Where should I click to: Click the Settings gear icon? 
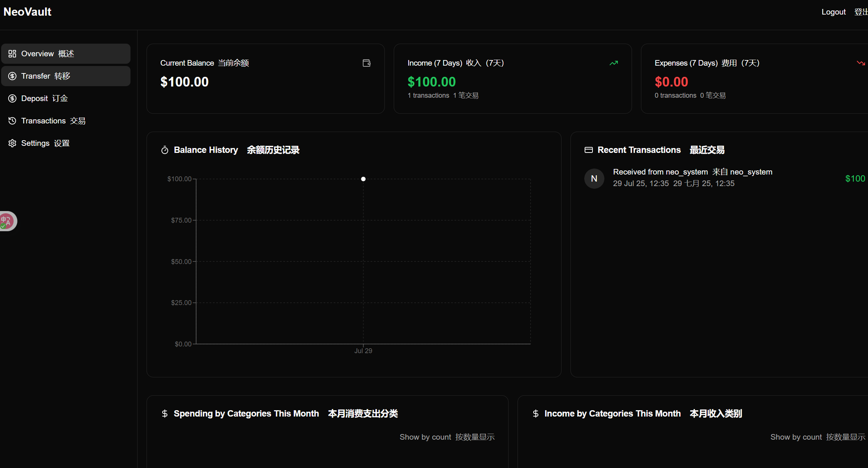coord(12,143)
